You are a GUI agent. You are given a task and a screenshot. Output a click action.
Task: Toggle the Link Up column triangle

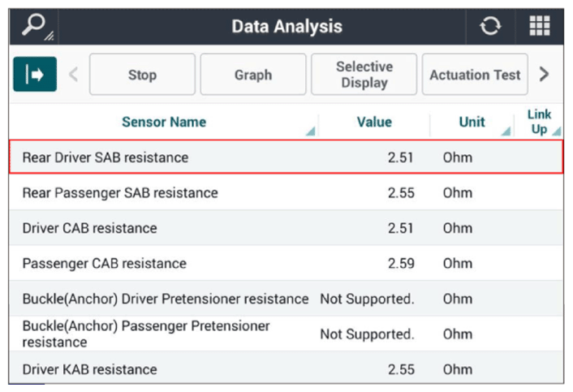556,131
